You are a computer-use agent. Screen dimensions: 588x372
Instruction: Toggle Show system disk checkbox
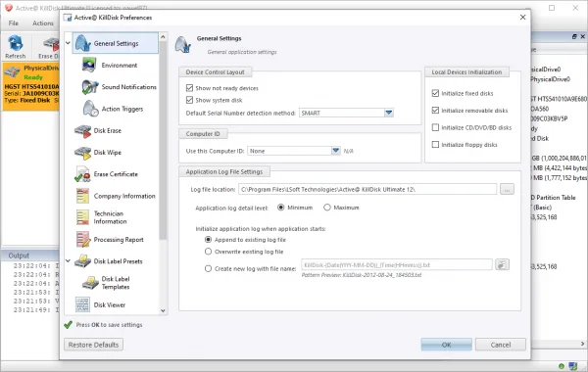[189, 100]
